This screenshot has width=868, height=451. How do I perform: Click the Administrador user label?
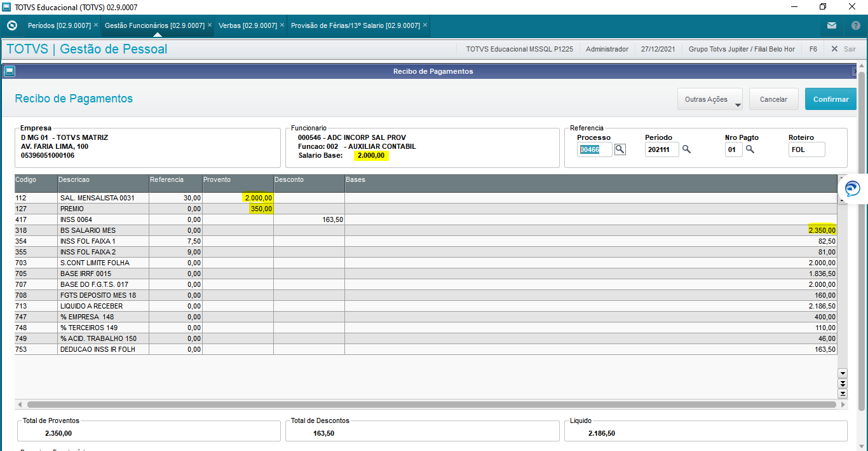607,49
